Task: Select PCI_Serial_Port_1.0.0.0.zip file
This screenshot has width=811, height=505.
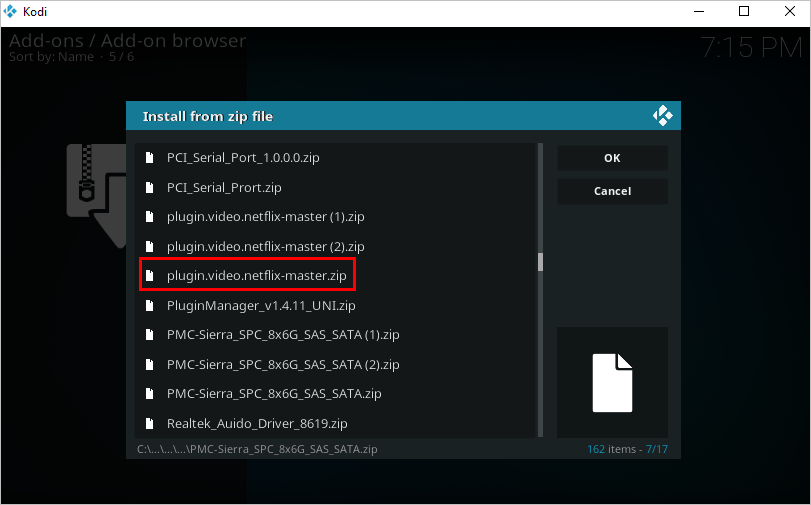Action: pos(336,158)
